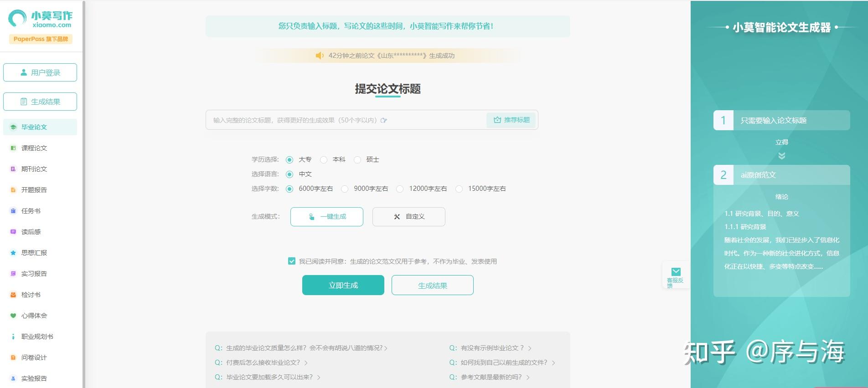
Task: Choose 6000字左右 word count
Action: 289,189
